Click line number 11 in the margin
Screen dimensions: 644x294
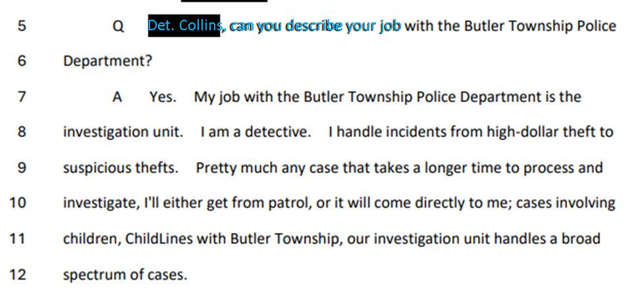18,239
